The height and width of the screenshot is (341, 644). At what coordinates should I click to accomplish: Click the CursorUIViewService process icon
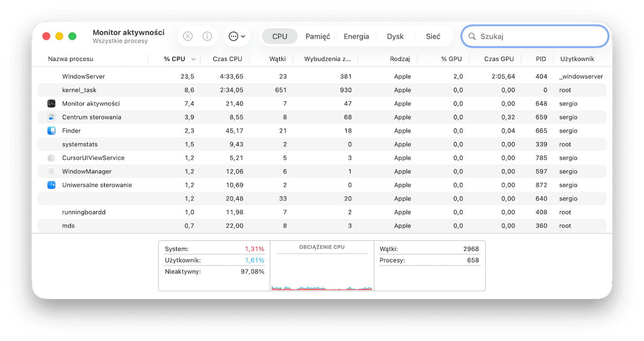click(51, 158)
